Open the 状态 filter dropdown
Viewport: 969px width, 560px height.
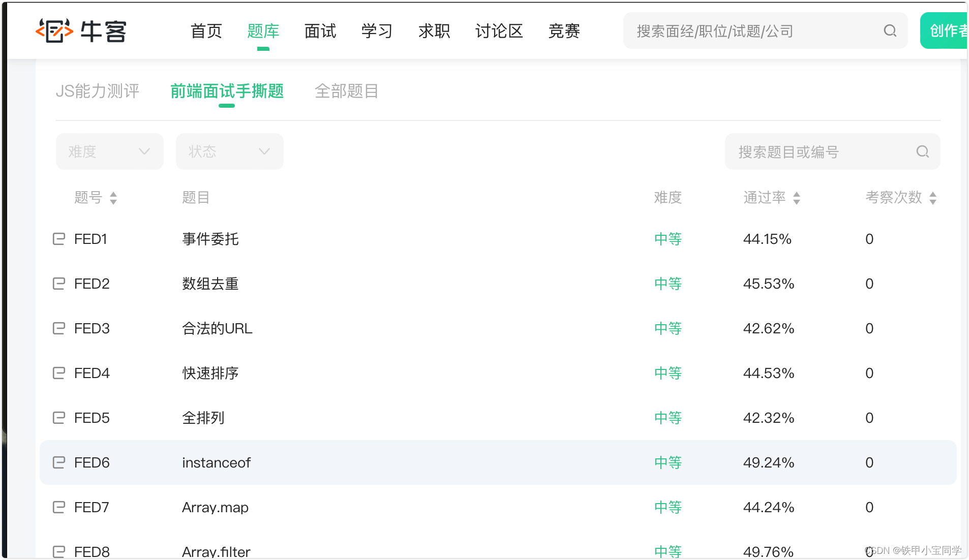pyautogui.click(x=230, y=151)
